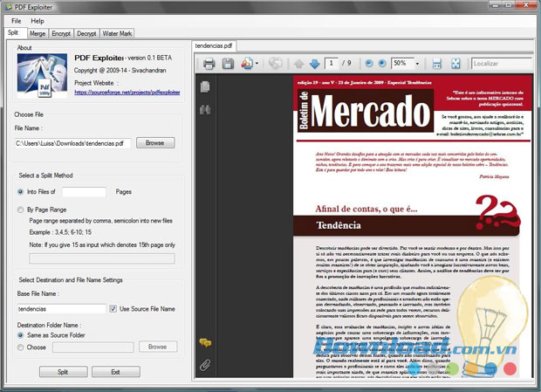Open the dropdown arrow beside the export icon
Screen dimensions: 541x392
tap(258, 64)
